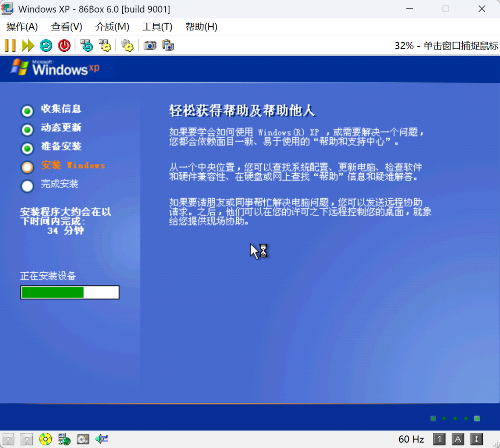
Task: Click the yellow fast-forward toolbar icon
Action: click(x=28, y=46)
